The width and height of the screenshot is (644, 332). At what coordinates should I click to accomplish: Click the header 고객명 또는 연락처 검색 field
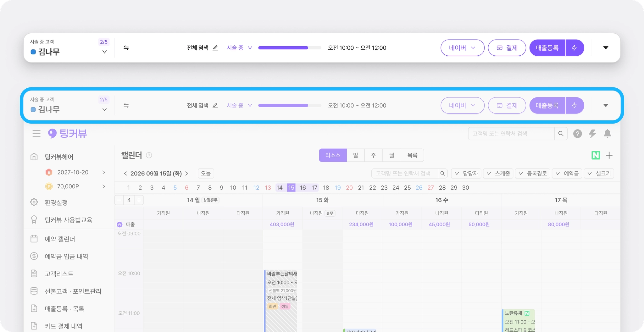[x=511, y=134]
